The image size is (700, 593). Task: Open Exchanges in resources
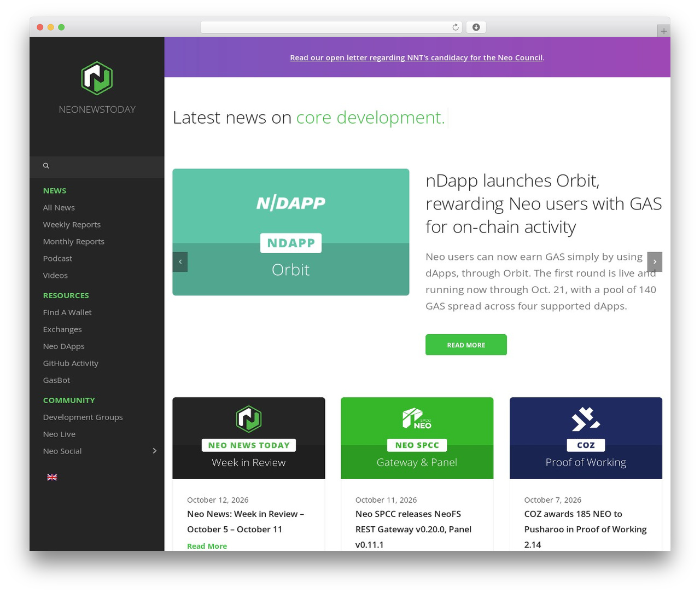[62, 329]
